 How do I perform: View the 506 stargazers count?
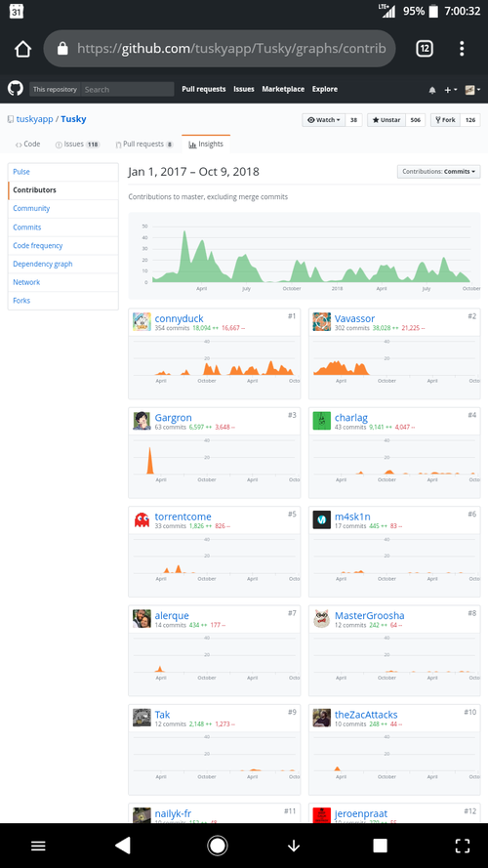point(416,120)
